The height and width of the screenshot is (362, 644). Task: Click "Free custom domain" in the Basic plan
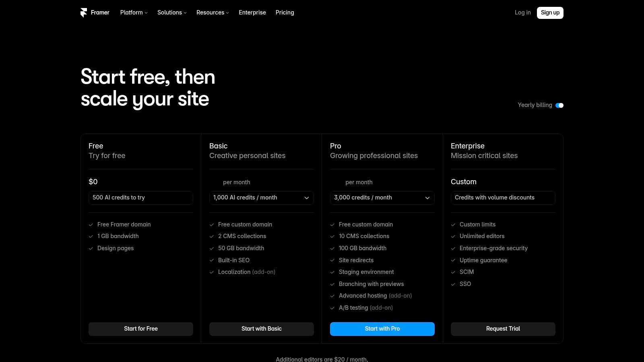tap(245, 224)
